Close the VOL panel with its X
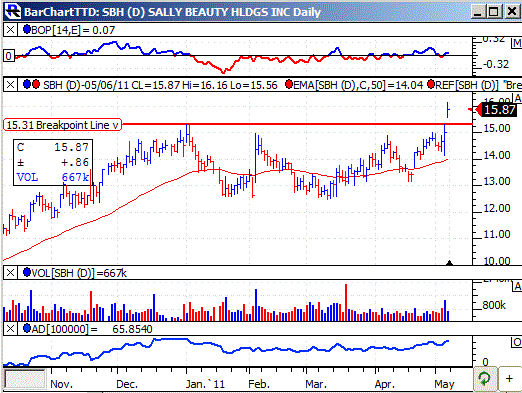The width and height of the screenshot is (522, 393). pyautogui.click(x=10, y=273)
